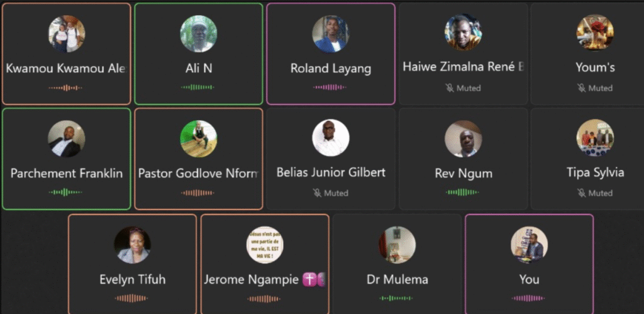
Task: Click the pink audio waveform under Roland Layang
Action: (330, 87)
